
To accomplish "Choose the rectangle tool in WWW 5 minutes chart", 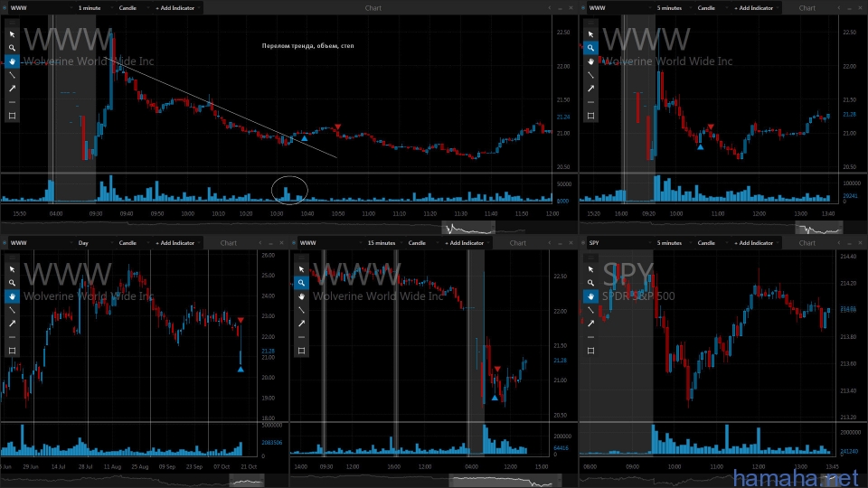I will click(590, 116).
